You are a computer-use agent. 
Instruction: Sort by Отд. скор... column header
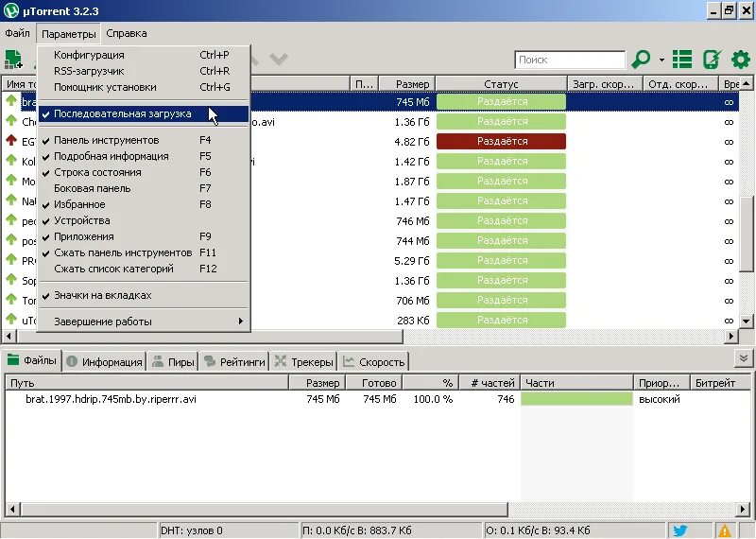click(680, 84)
